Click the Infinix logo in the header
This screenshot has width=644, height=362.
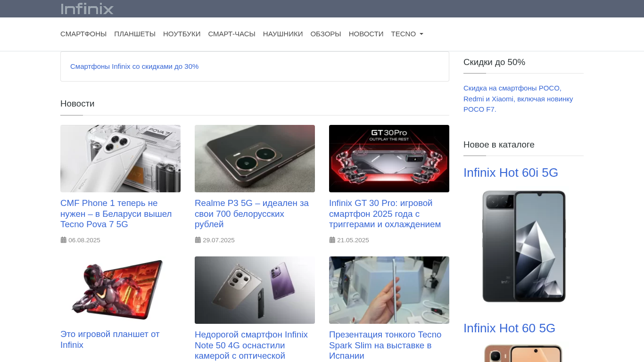(87, 8)
